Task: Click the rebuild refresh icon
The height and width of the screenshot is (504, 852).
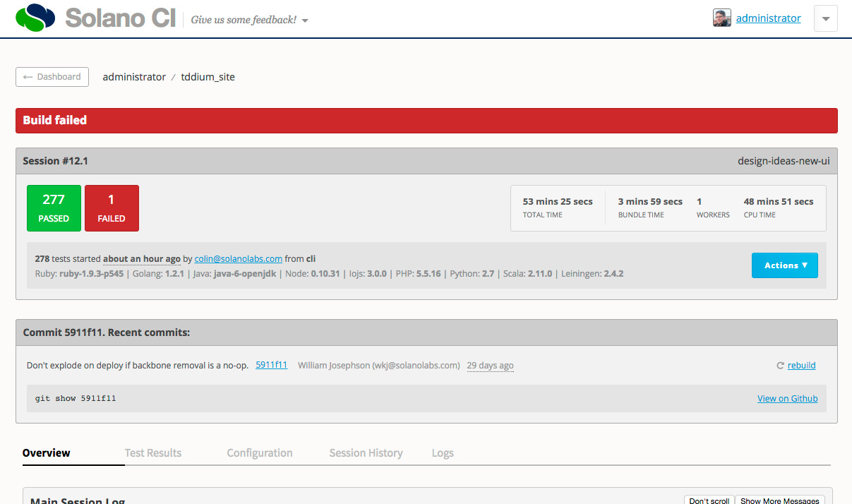Action: point(780,366)
